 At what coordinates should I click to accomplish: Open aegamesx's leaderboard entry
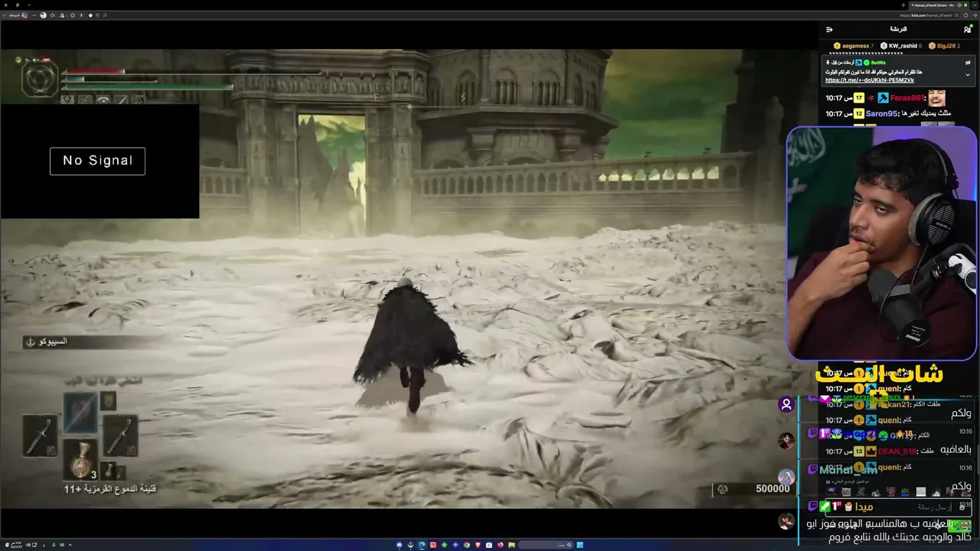(853, 46)
